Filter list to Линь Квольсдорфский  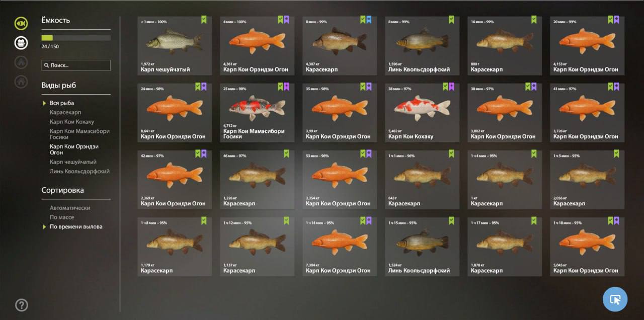pos(79,172)
